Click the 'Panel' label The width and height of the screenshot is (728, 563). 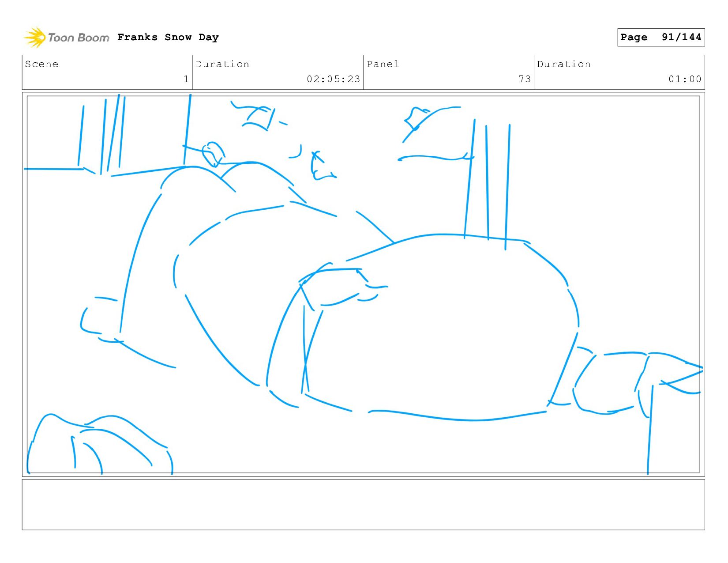click(383, 64)
